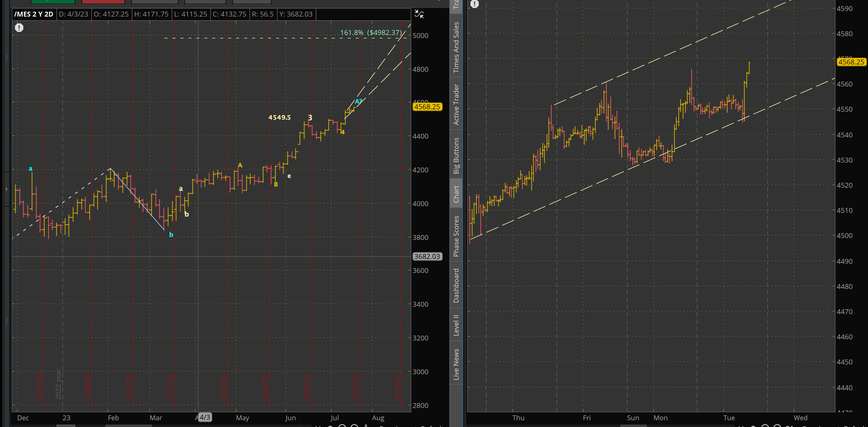
Task: Select the yellow B label near late May
Action: tap(276, 184)
